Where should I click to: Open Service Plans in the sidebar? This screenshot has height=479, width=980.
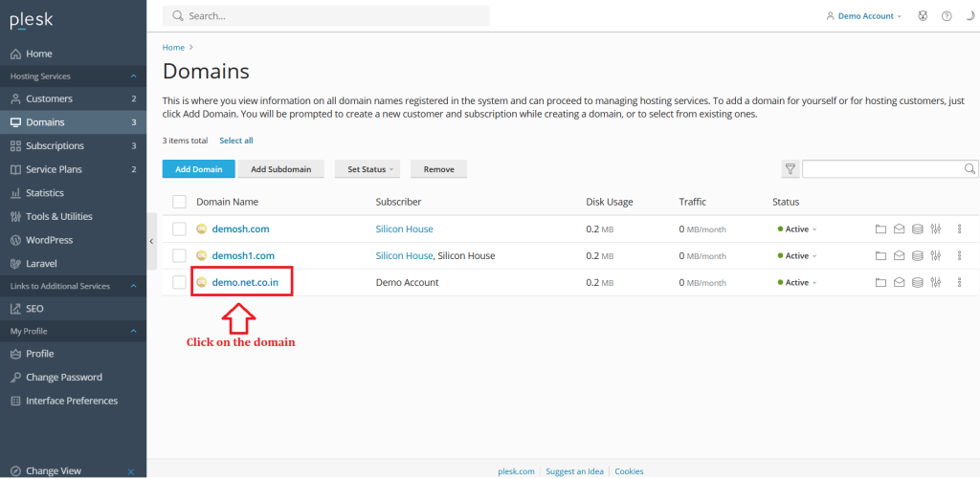click(73, 169)
